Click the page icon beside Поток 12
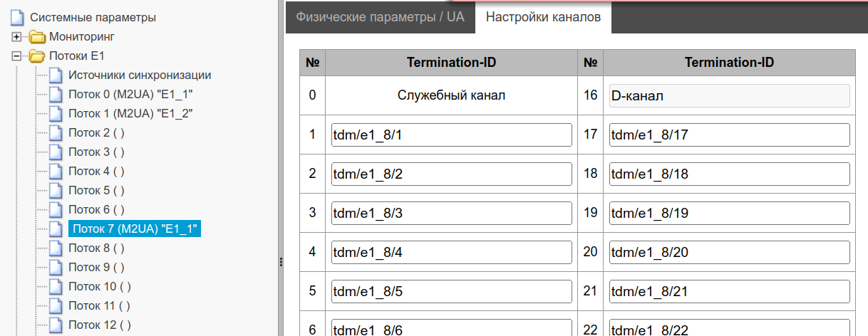The height and width of the screenshot is (336, 868). click(x=56, y=325)
